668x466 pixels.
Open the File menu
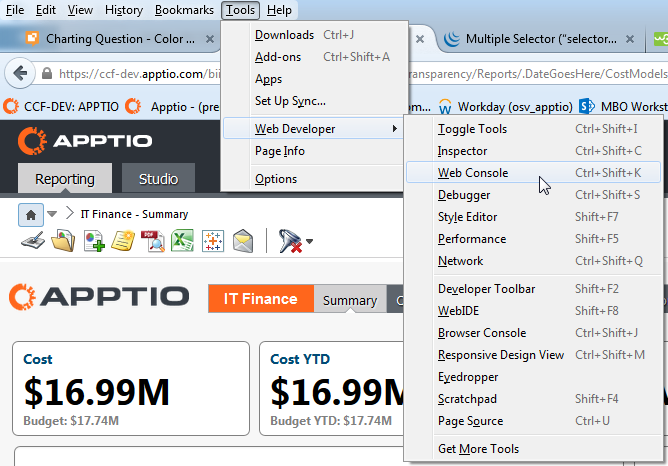coord(15,10)
